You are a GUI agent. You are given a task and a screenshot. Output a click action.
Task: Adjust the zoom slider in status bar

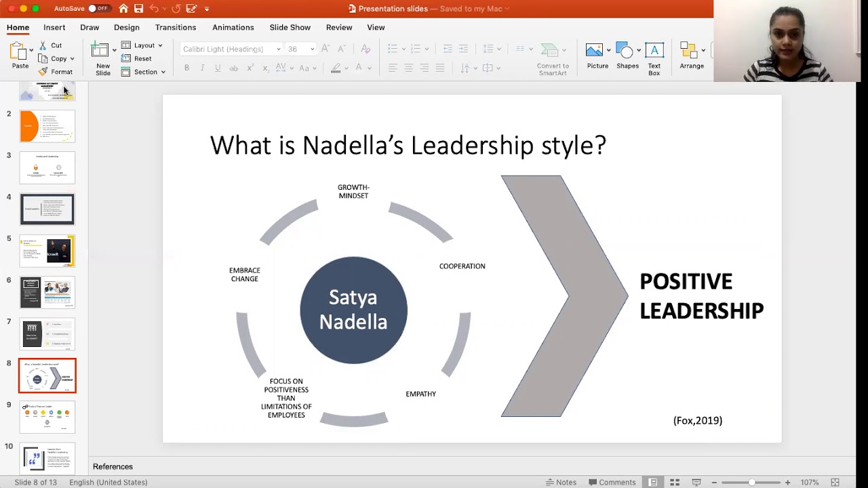pyautogui.click(x=751, y=483)
